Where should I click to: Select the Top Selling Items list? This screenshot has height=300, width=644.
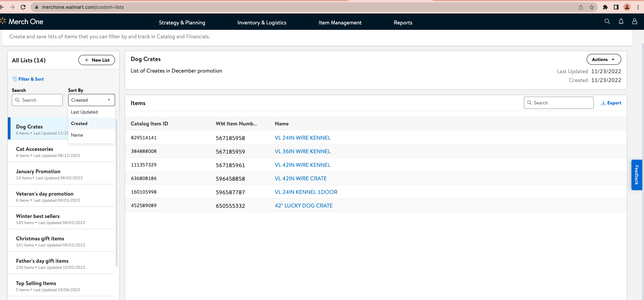point(61,285)
